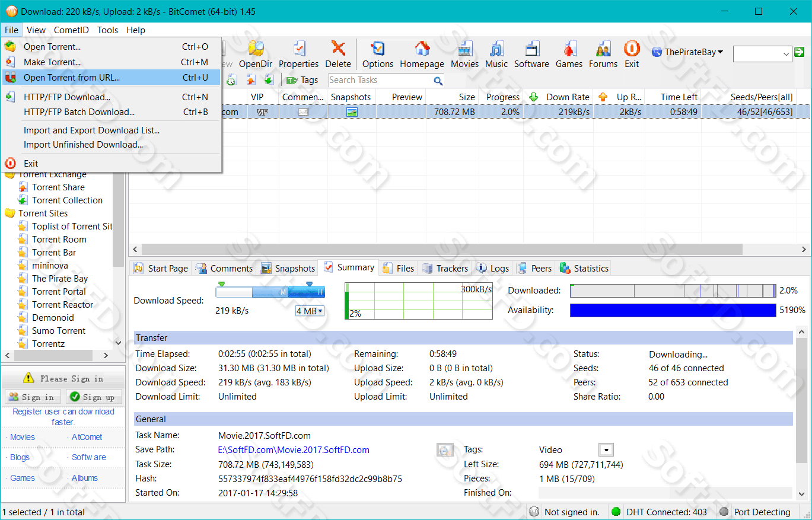This screenshot has height=520, width=812.
Task: Click the magnifier in Search Tasks
Action: tap(438, 80)
